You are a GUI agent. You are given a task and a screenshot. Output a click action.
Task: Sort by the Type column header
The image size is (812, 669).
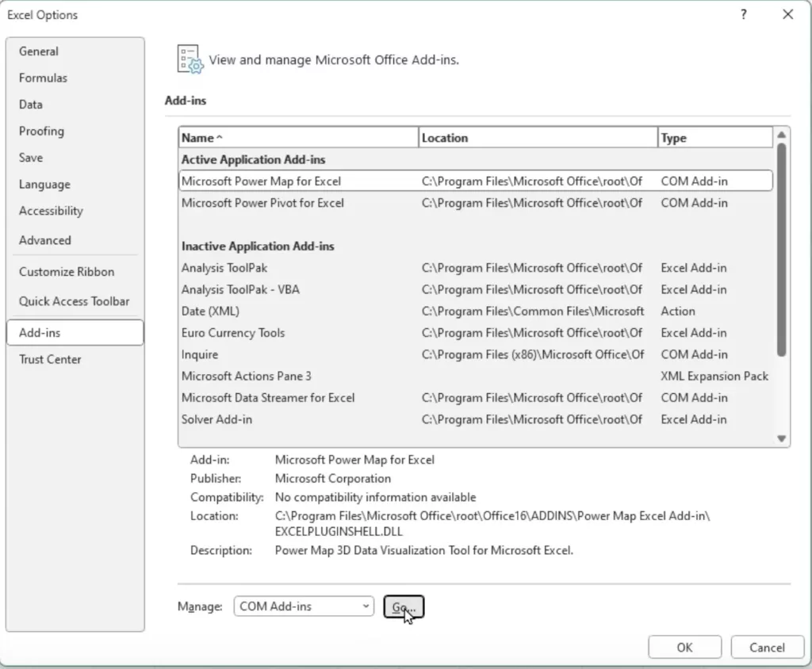click(x=715, y=138)
